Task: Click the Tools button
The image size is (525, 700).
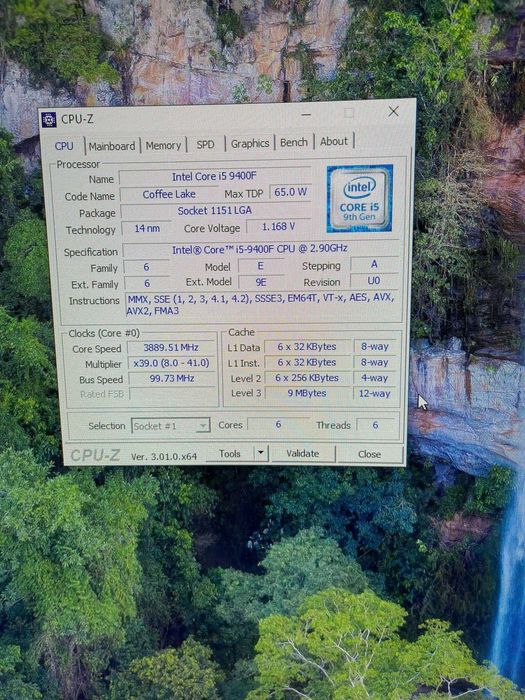Action: pyautogui.click(x=229, y=454)
